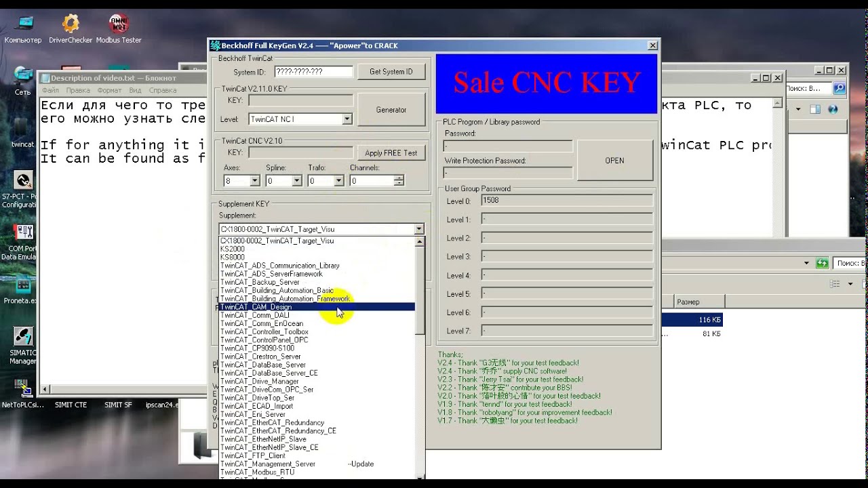
Task: Click the Notepad title bar document icon
Action: [x=45, y=78]
